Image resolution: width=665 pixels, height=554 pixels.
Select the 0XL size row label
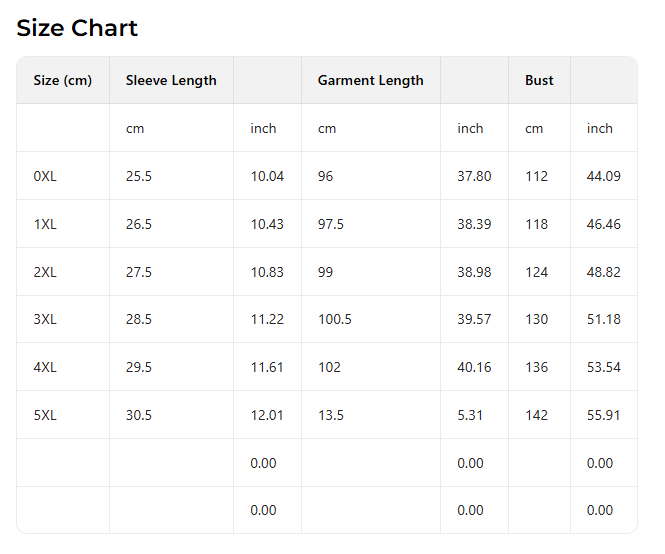coord(45,176)
